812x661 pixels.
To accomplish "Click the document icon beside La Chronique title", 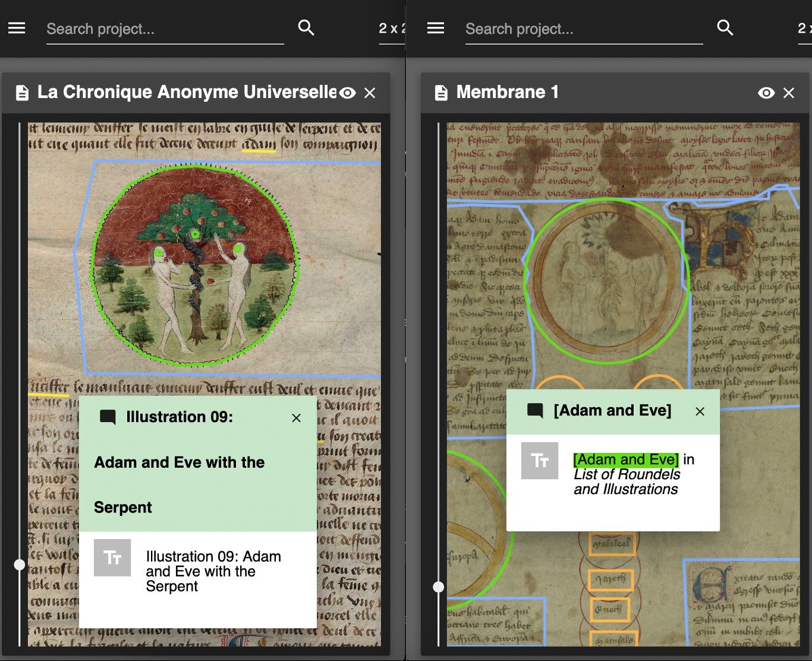I will point(22,92).
